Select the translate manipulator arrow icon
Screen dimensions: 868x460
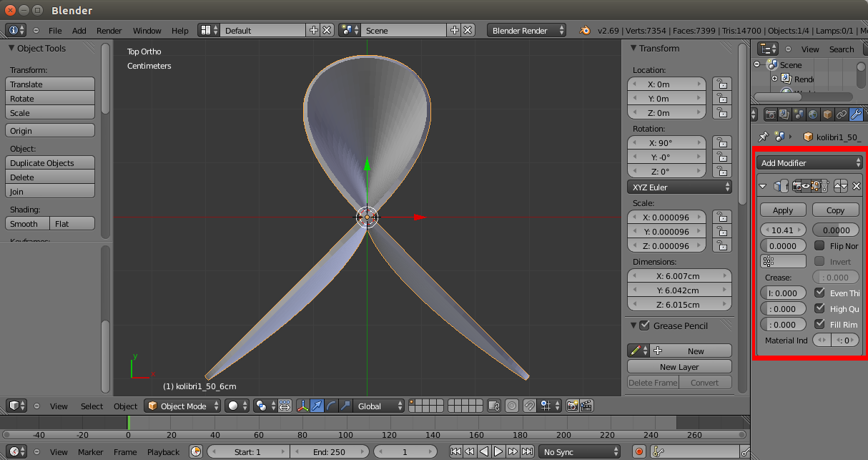(316, 406)
